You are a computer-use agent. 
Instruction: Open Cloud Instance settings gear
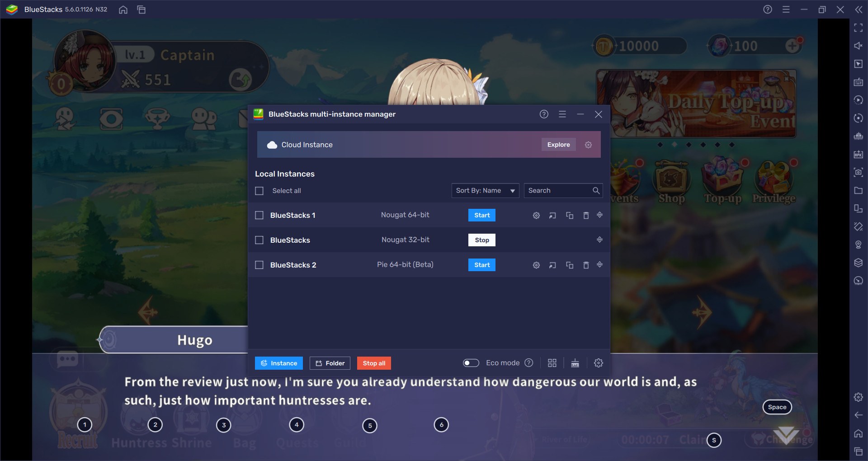588,145
